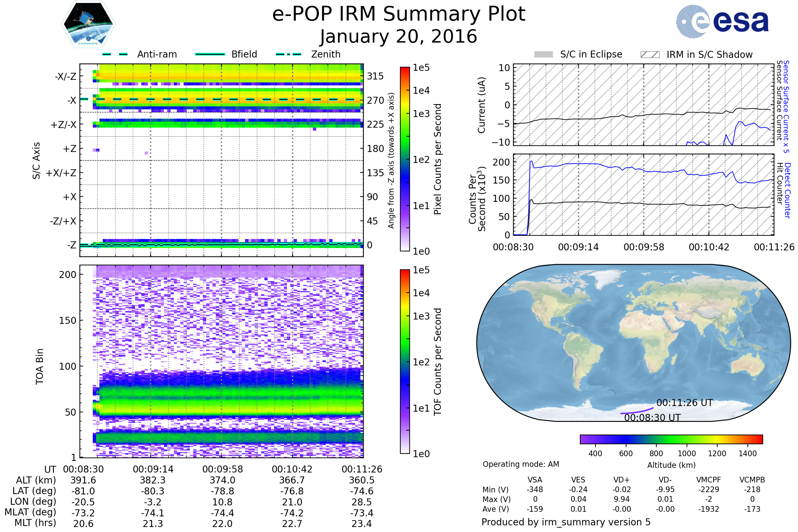
Task: Click the 'Produced by irm_summary version 5' text
Action: (x=566, y=522)
